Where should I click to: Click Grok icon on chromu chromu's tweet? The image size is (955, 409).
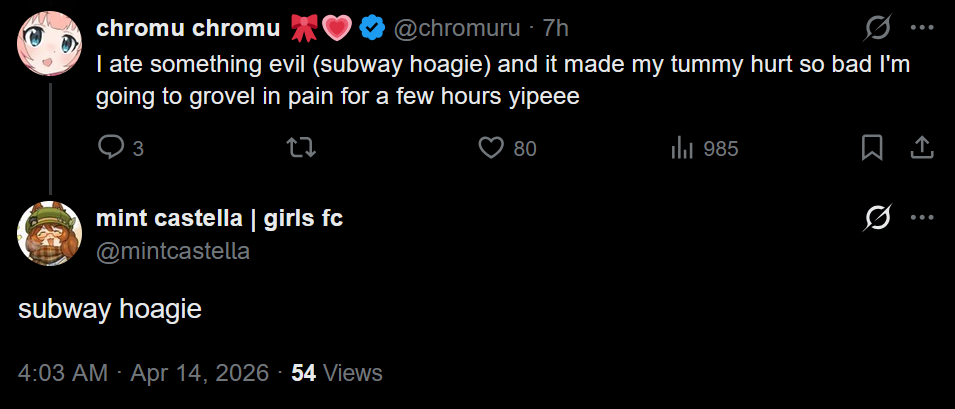pyautogui.click(x=878, y=28)
